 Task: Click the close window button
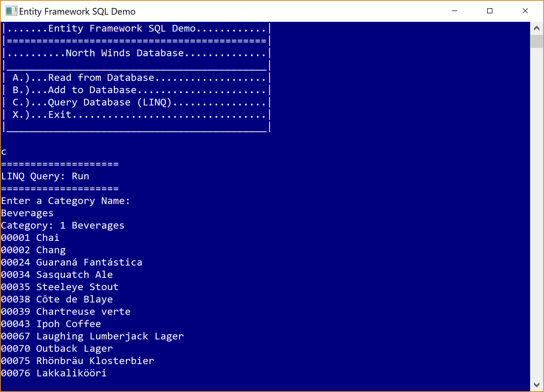tap(526, 12)
